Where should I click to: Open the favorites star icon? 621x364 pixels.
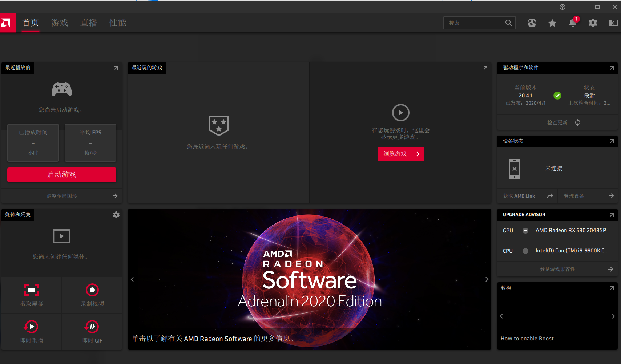click(552, 23)
